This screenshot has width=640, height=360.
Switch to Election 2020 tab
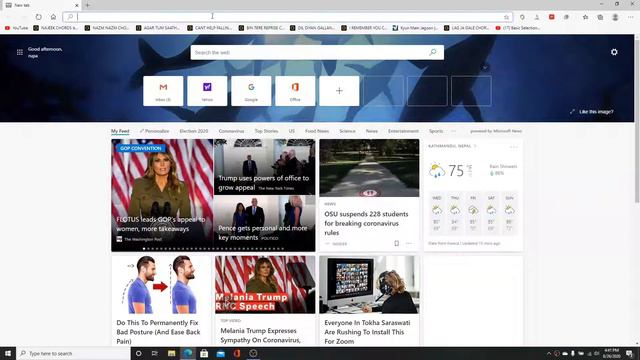pos(194,131)
